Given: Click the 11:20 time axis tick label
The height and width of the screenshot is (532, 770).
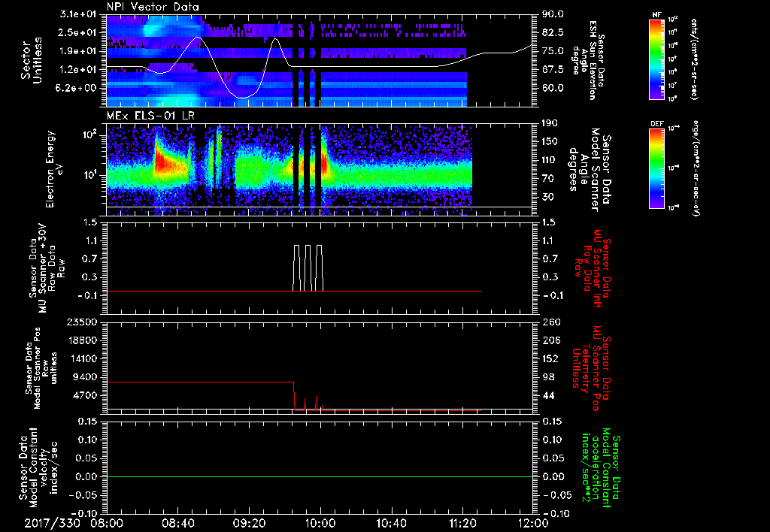Looking at the screenshot, I should (x=462, y=523).
